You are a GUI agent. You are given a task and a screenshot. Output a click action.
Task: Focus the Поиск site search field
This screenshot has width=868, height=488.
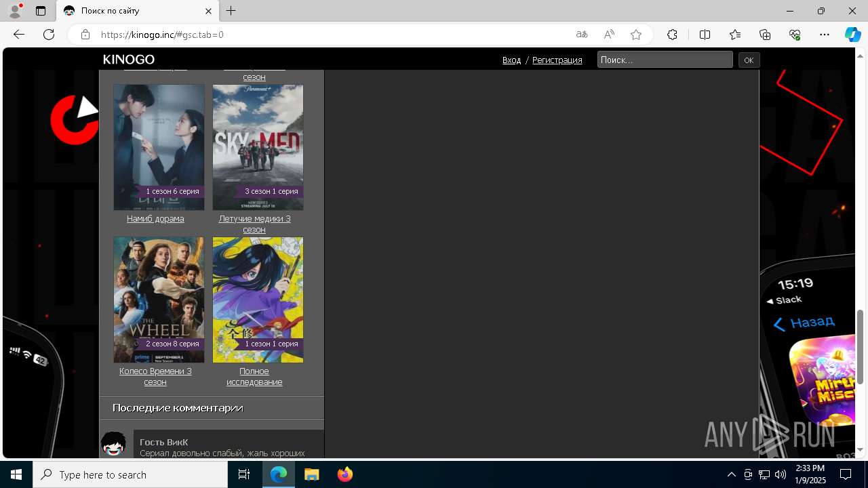[665, 60]
